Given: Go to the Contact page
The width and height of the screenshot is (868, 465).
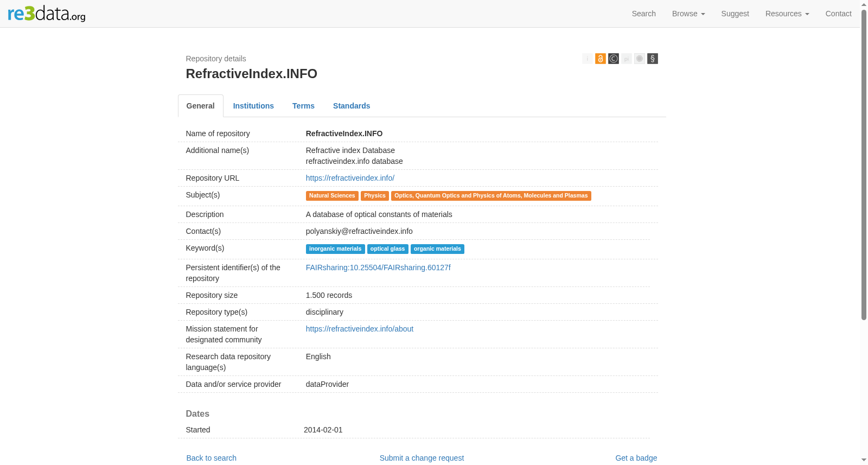Looking at the screenshot, I should point(838,14).
